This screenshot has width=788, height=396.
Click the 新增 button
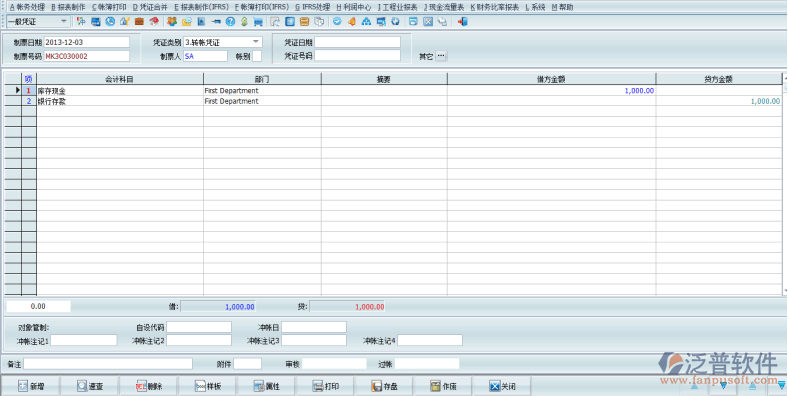click(x=31, y=386)
